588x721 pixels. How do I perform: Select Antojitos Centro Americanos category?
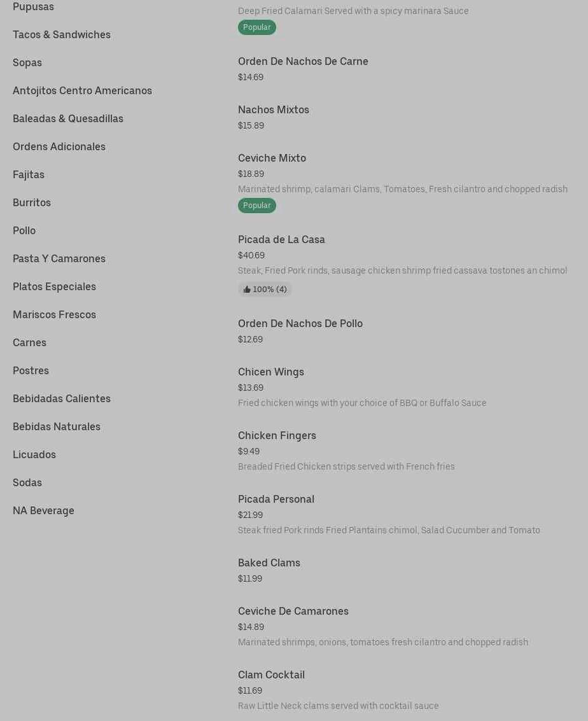[82, 90]
